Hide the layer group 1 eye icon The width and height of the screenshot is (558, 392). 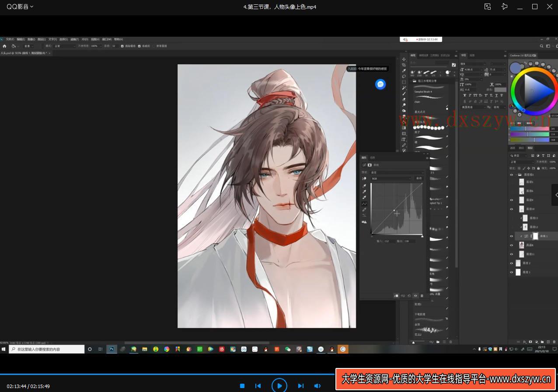point(512,175)
